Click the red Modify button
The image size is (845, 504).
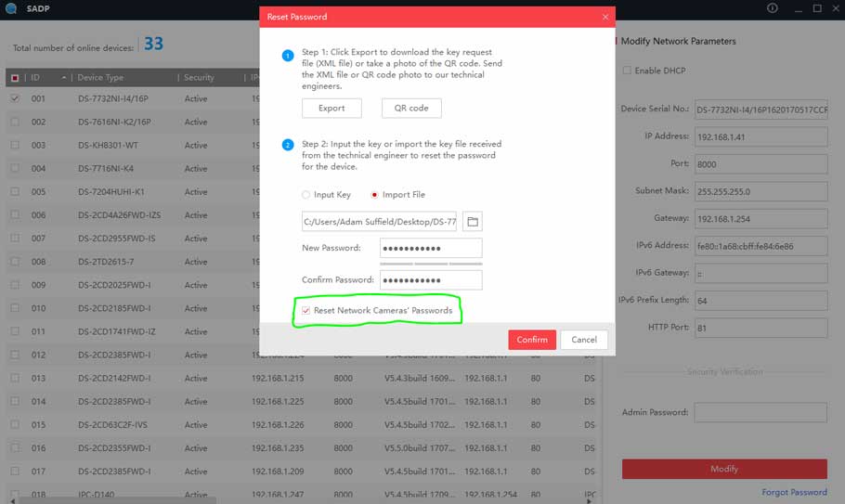coord(724,469)
